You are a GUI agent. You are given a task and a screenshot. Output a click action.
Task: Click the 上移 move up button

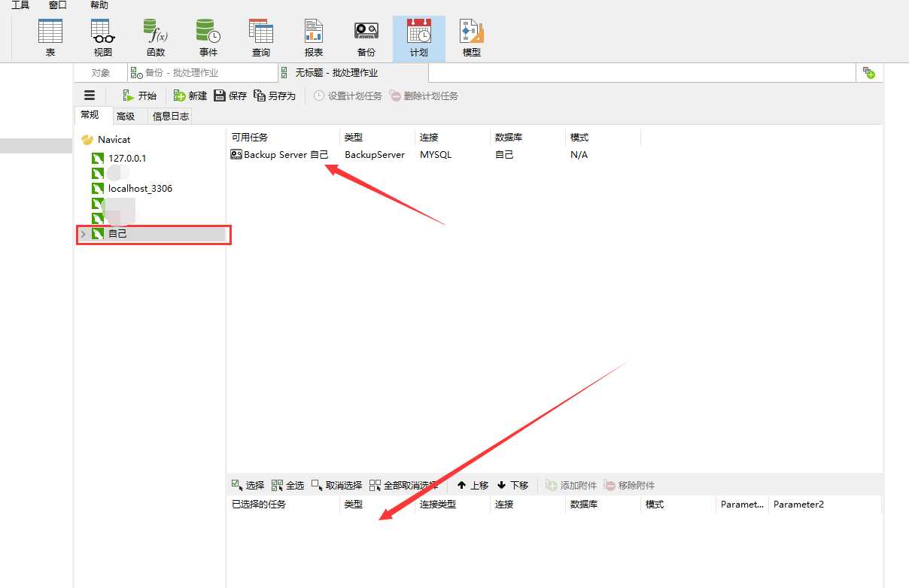tap(473, 485)
